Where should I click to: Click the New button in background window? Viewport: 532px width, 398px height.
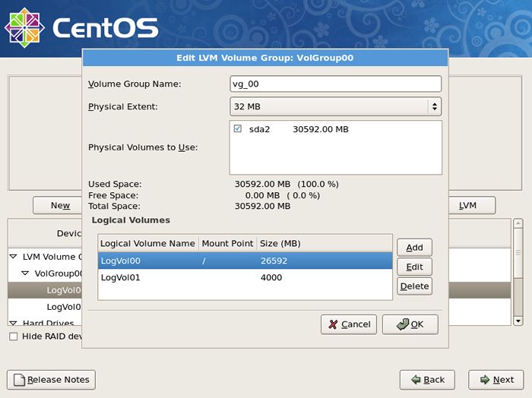[x=58, y=205]
